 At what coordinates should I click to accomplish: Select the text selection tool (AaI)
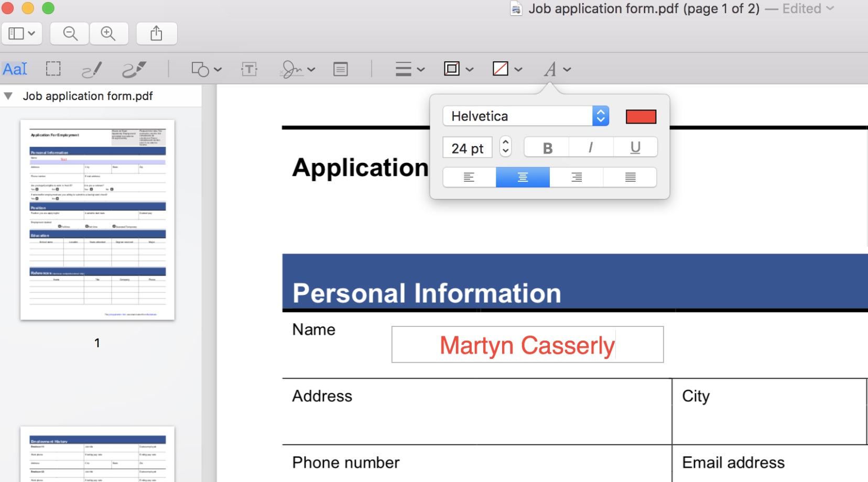click(x=15, y=69)
